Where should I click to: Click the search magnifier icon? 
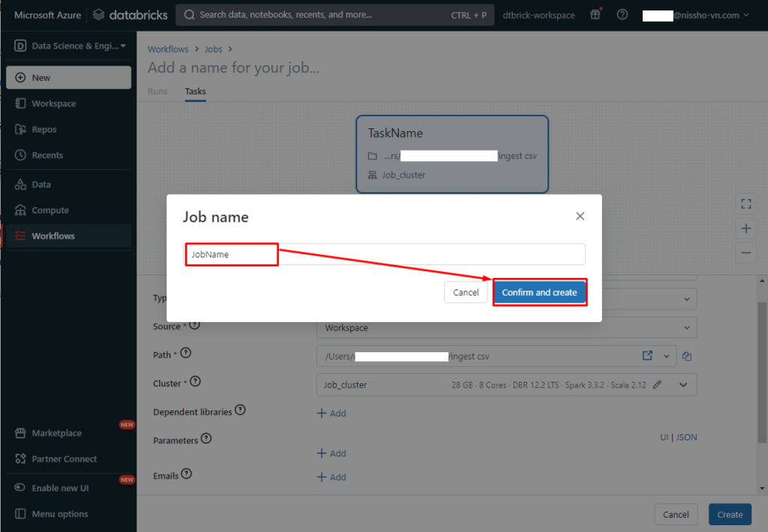pos(189,15)
